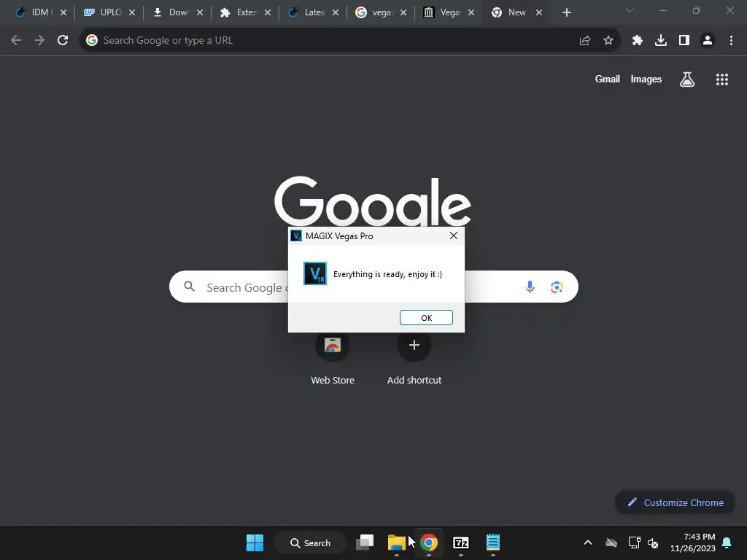Click the muted volume tray icon
The width and height of the screenshot is (747, 560).
tap(653, 542)
